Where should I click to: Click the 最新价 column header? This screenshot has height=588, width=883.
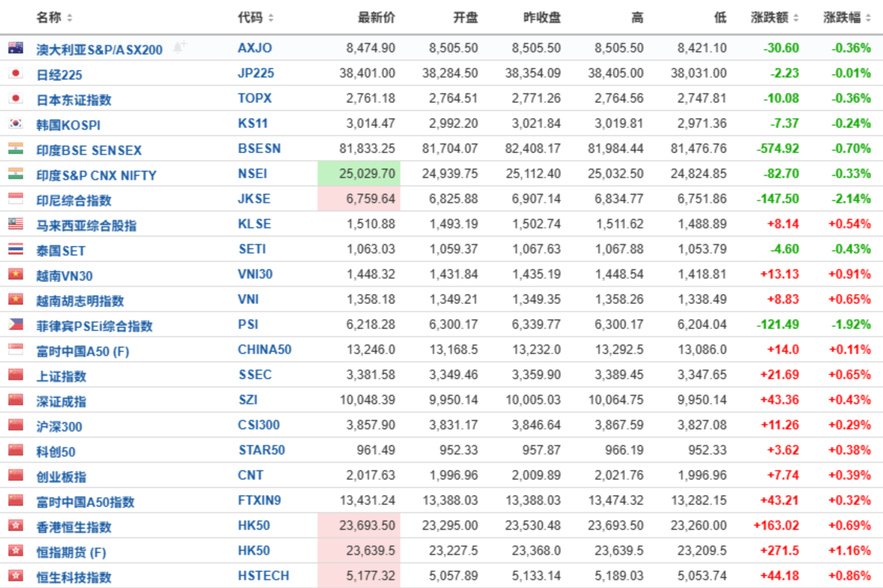[x=376, y=18]
